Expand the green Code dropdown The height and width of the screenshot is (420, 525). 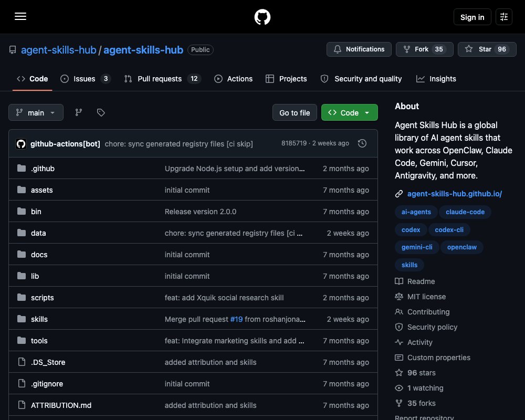350,112
